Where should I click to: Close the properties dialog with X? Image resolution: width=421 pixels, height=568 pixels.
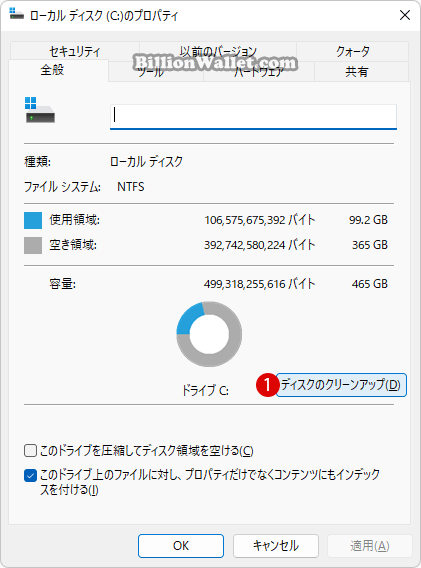[x=405, y=15]
